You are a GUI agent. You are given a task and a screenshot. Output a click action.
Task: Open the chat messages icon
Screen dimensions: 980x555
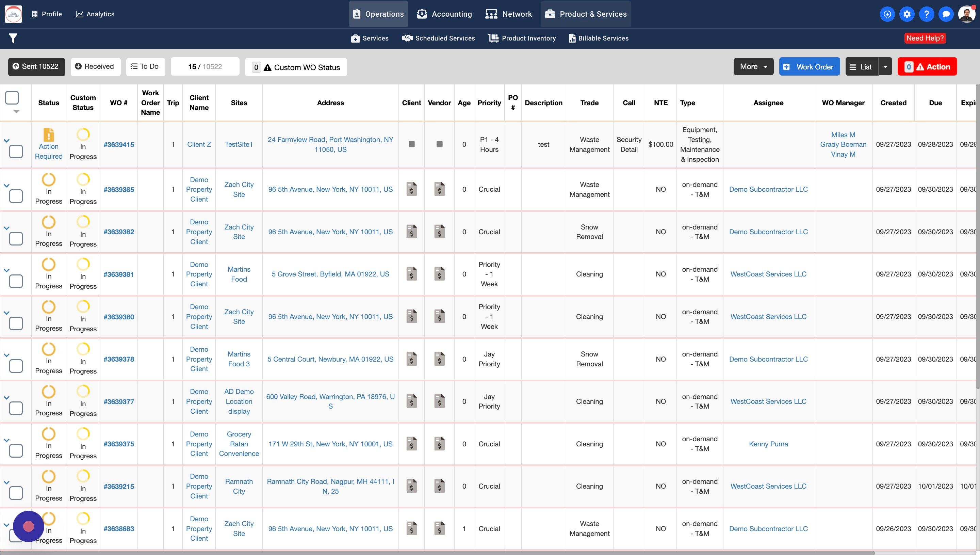coord(946,14)
